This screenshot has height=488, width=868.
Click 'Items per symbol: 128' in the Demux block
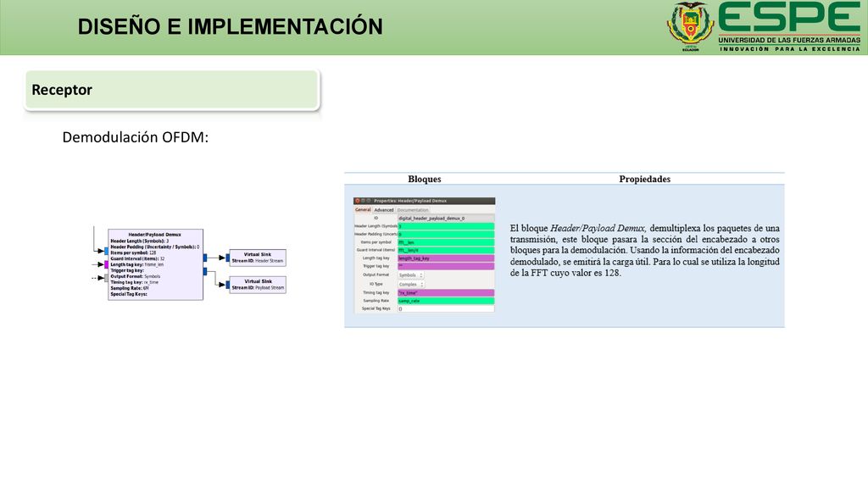click(x=133, y=252)
